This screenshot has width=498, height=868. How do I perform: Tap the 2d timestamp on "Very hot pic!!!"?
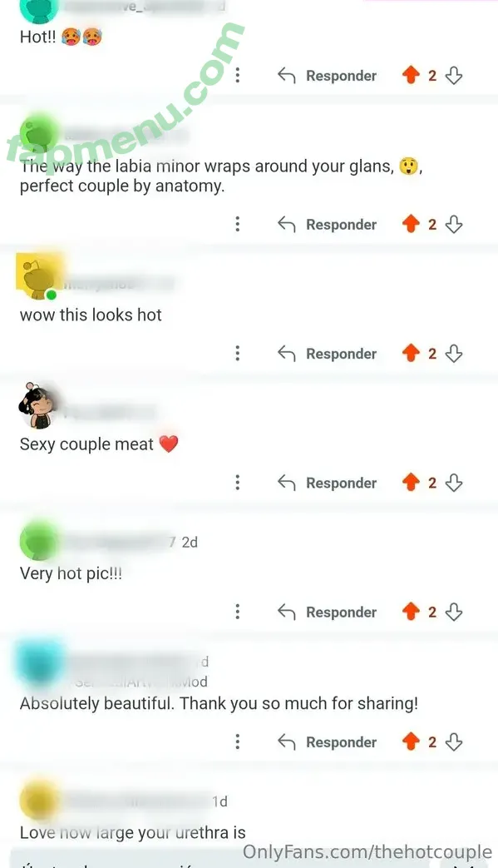tap(190, 542)
